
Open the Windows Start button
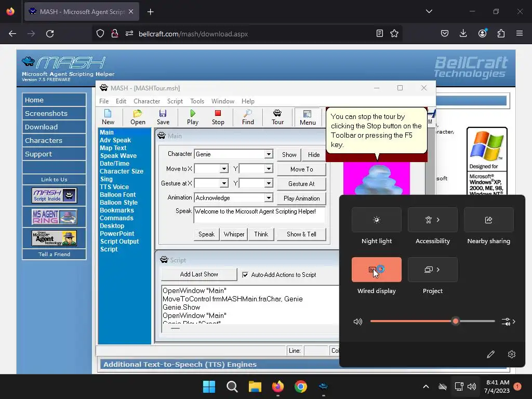(x=209, y=387)
